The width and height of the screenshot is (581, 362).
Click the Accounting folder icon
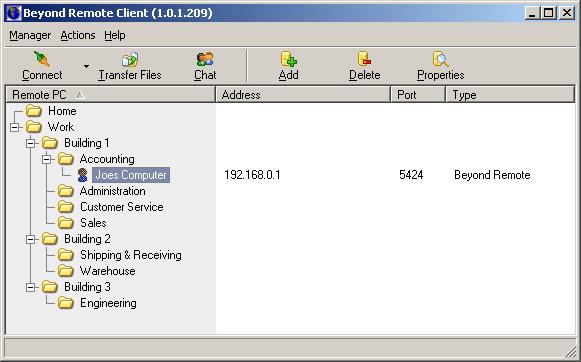click(66, 159)
